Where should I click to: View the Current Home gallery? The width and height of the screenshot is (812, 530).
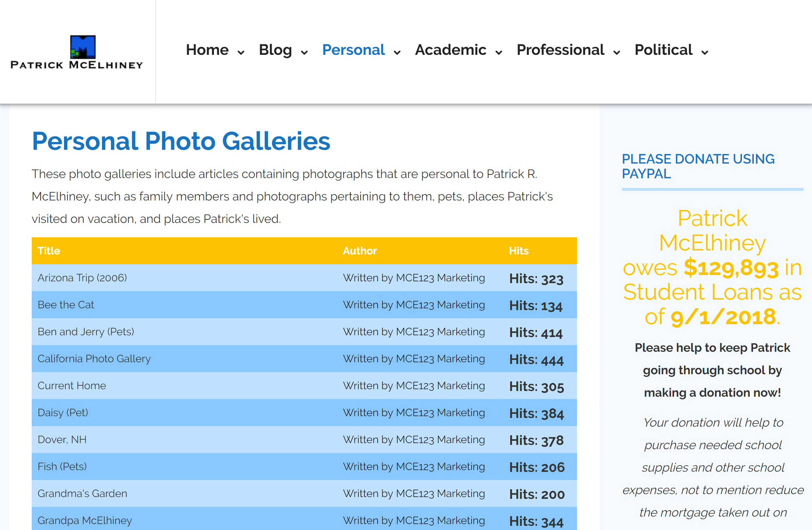(x=72, y=386)
